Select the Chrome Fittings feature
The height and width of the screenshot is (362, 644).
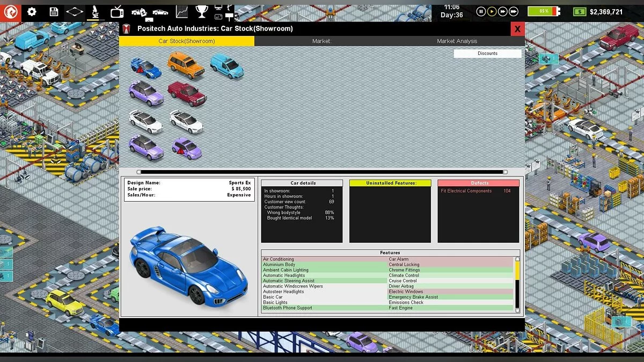pyautogui.click(x=450, y=270)
